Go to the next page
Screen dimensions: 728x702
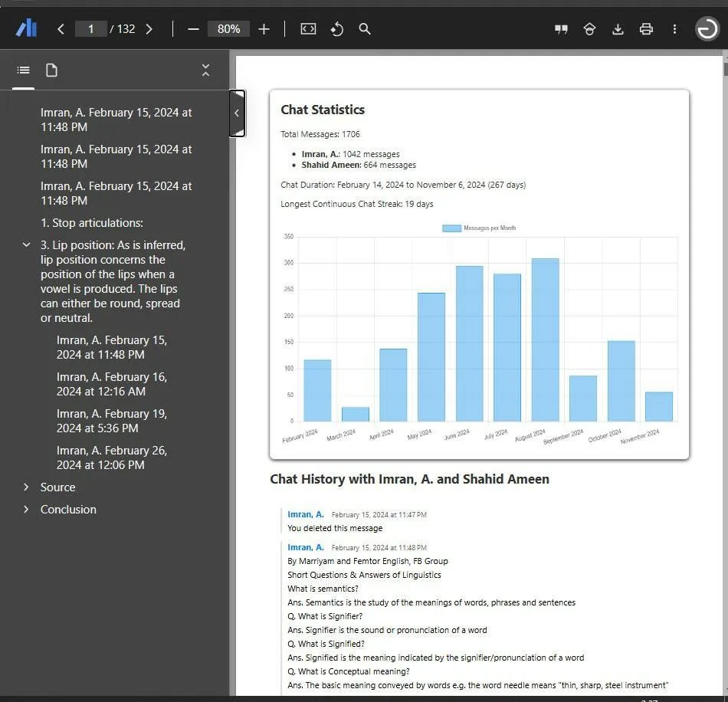(x=149, y=29)
